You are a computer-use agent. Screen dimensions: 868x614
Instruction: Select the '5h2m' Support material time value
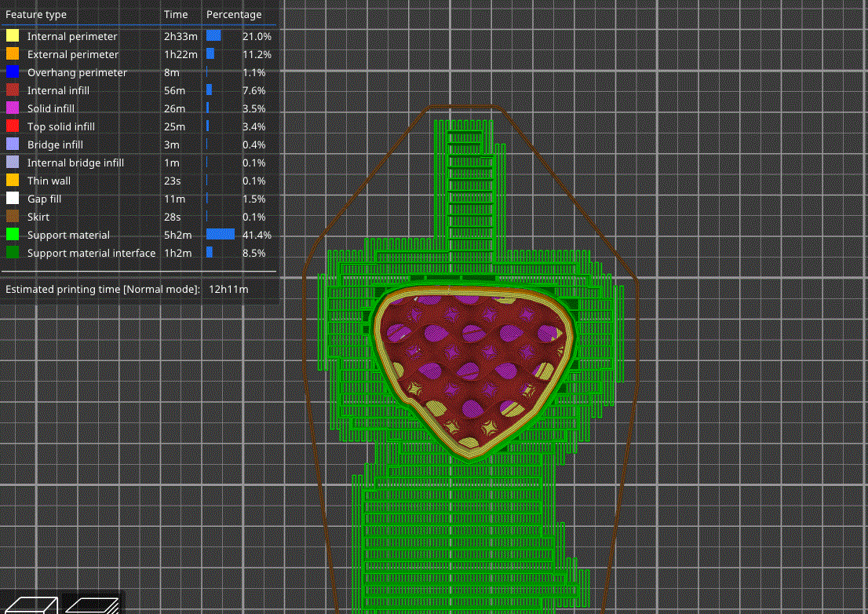click(177, 235)
